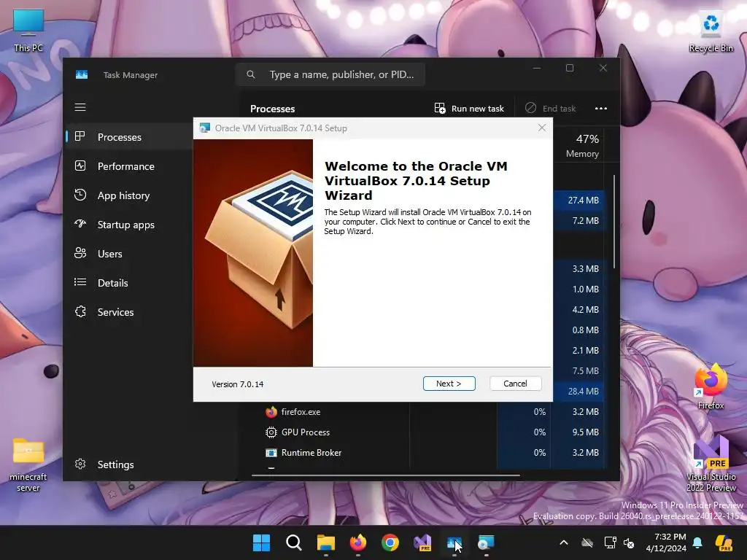Click the Task Manager vertical scrollbar
747x560 pixels.
coord(614,222)
